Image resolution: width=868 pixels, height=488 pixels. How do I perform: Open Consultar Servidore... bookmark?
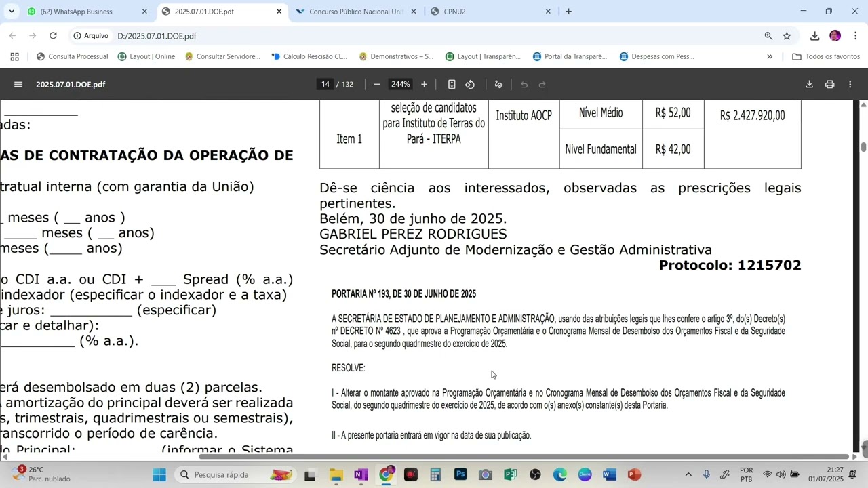pyautogui.click(x=222, y=56)
